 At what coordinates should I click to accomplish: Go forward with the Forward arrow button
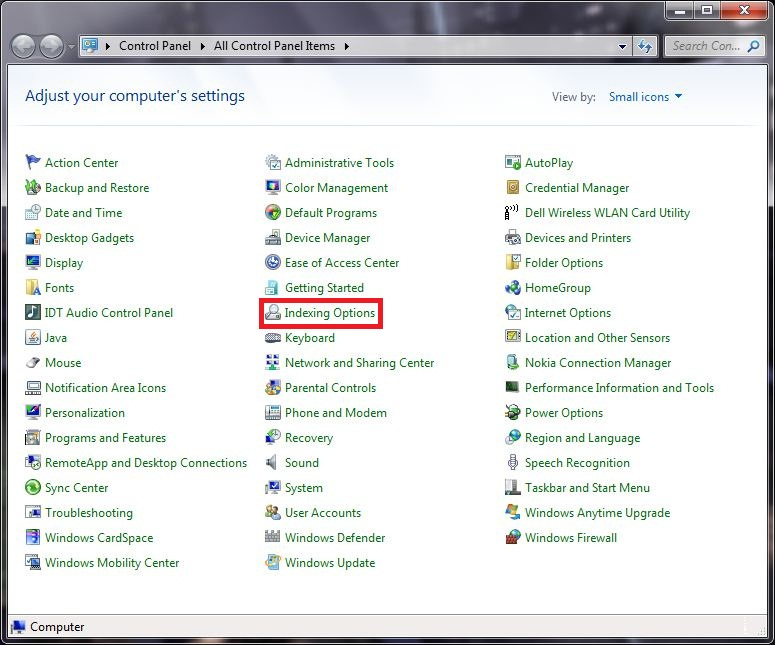click(x=51, y=46)
